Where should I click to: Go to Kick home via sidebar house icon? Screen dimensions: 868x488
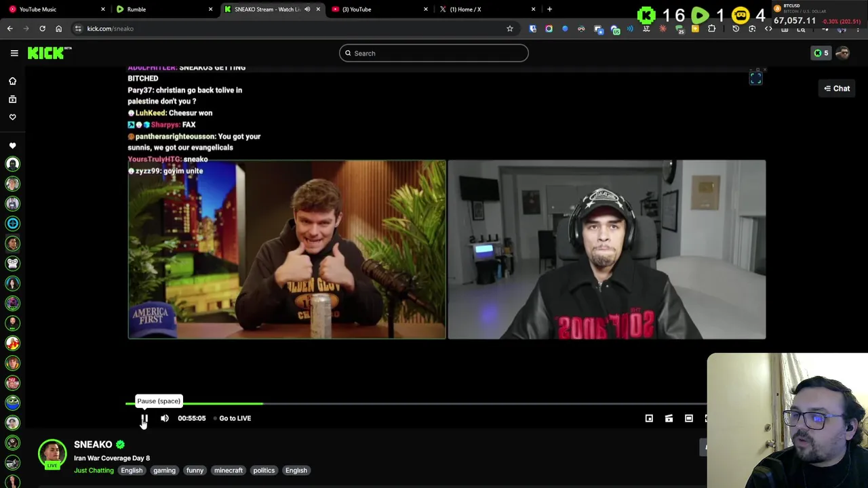(x=12, y=81)
